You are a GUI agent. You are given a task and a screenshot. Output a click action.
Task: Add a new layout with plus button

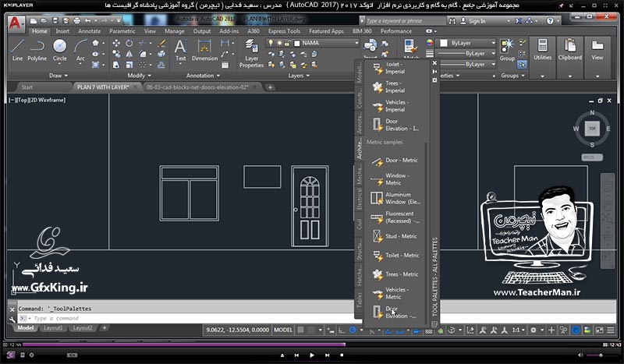pos(105,328)
